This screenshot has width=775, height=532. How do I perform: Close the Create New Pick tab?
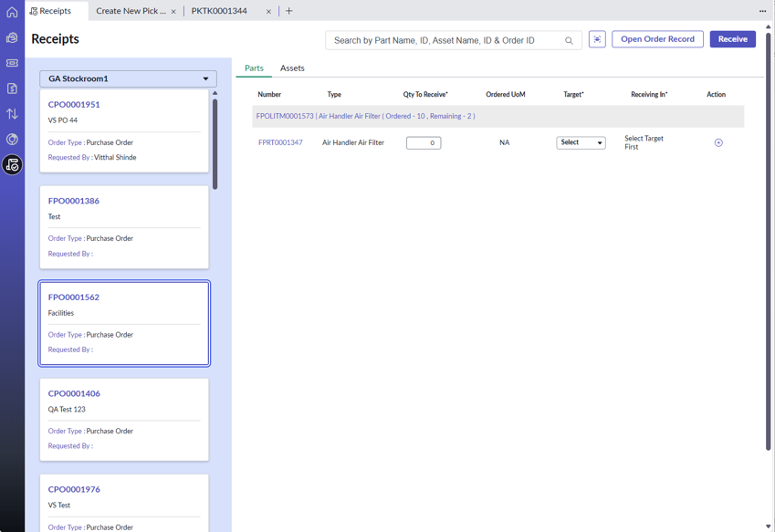click(173, 12)
